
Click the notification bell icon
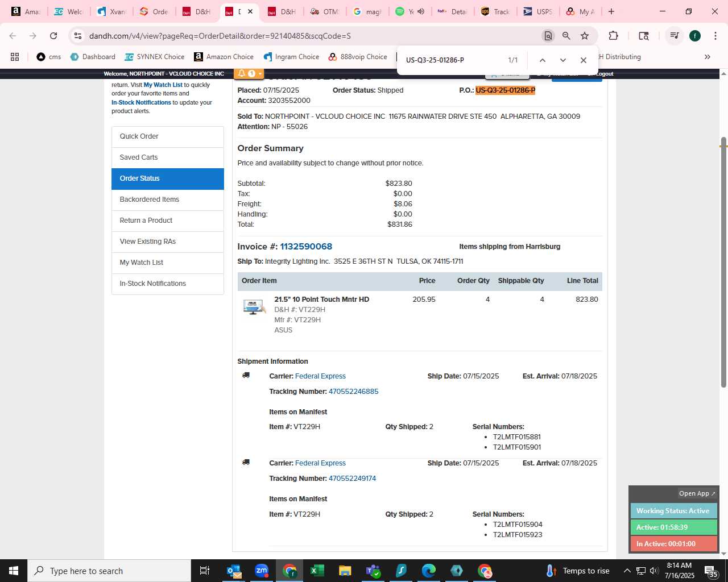pyautogui.click(x=242, y=73)
